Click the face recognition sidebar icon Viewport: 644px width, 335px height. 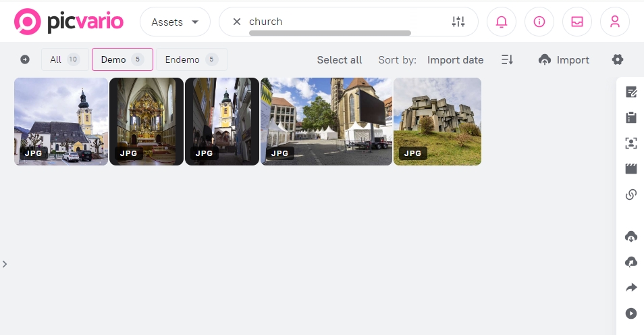(631, 143)
